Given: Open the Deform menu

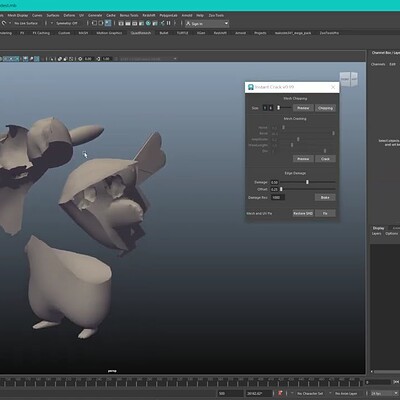Looking at the screenshot, I should point(69,15).
